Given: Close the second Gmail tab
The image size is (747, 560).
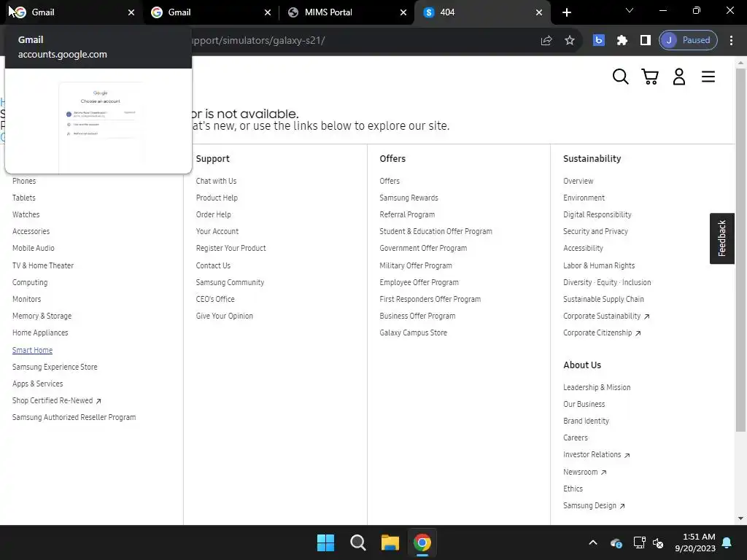Looking at the screenshot, I should tap(267, 12).
